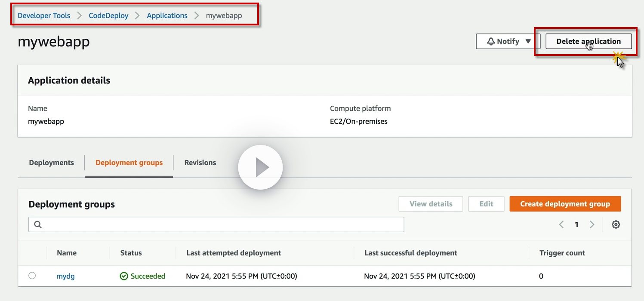The width and height of the screenshot is (644, 301).
Task: Click the video play button overlay
Action: (x=260, y=167)
